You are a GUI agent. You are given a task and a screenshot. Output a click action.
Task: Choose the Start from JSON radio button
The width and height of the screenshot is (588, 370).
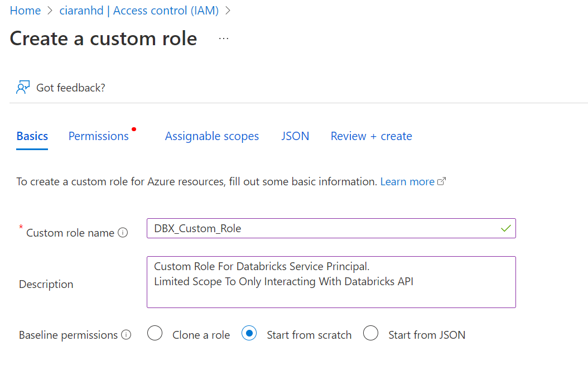(x=371, y=334)
